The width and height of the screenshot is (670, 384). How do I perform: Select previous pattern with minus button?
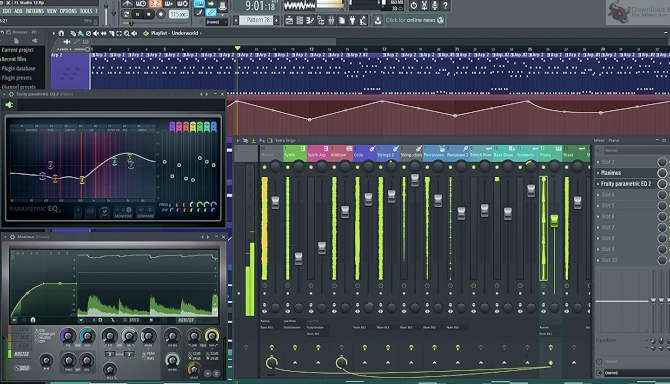pyautogui.click(x=236, y=20)
